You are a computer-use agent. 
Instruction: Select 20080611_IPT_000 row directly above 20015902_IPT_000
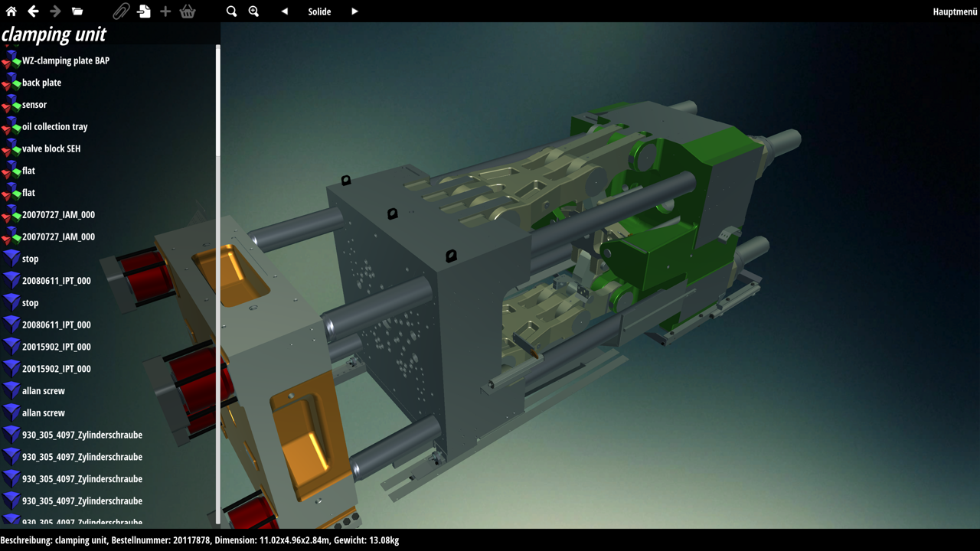pos(109,324)
